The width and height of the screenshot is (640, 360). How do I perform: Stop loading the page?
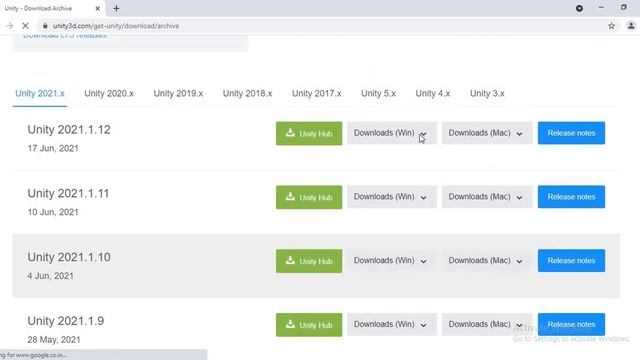pyautogui.click(x=25, y=26)
